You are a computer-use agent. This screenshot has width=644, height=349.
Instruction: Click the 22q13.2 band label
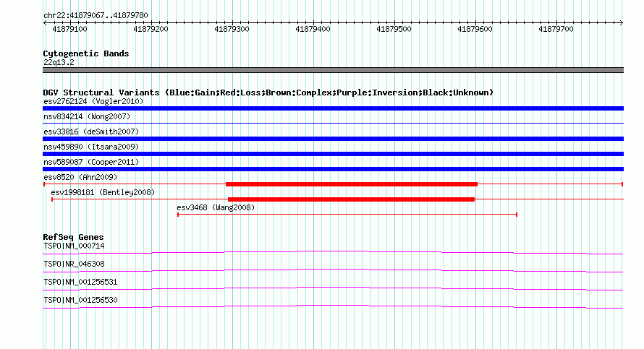click(x=59, y=62)
